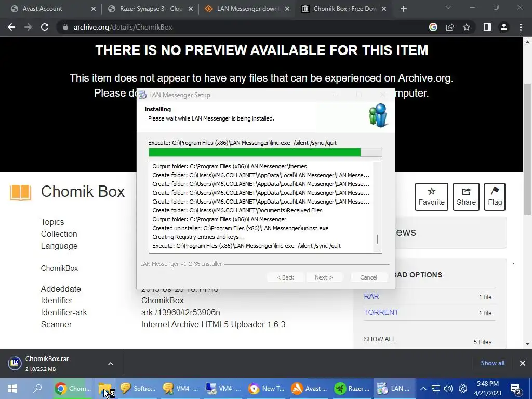Flag this item with Flag button
Image resolution: width=532 pixels, height=399 pixels.
click(495, 197)
